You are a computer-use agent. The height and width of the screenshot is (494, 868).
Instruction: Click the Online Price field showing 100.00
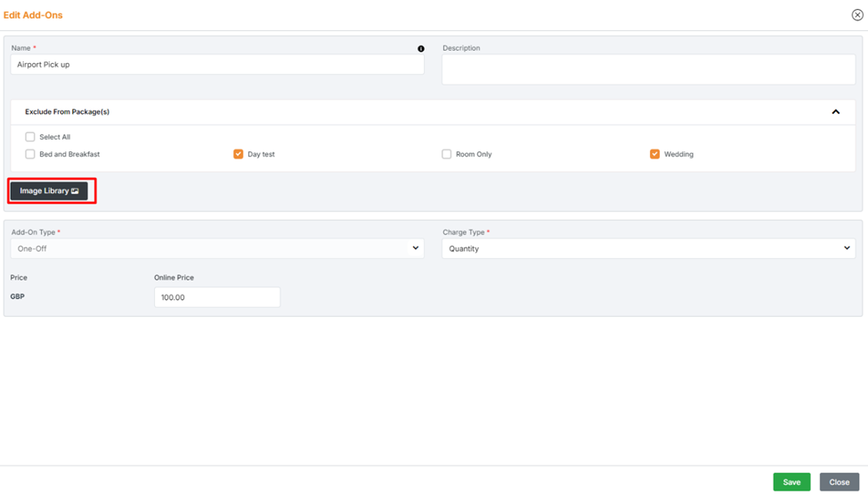coord(217,297)
